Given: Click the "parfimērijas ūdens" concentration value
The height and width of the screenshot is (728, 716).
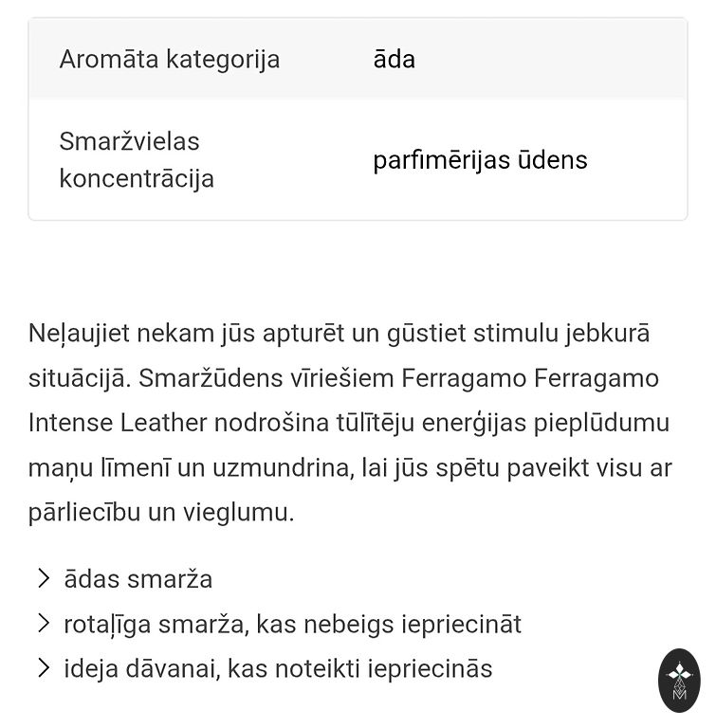Looking at the screenshot, I should 480,159.
